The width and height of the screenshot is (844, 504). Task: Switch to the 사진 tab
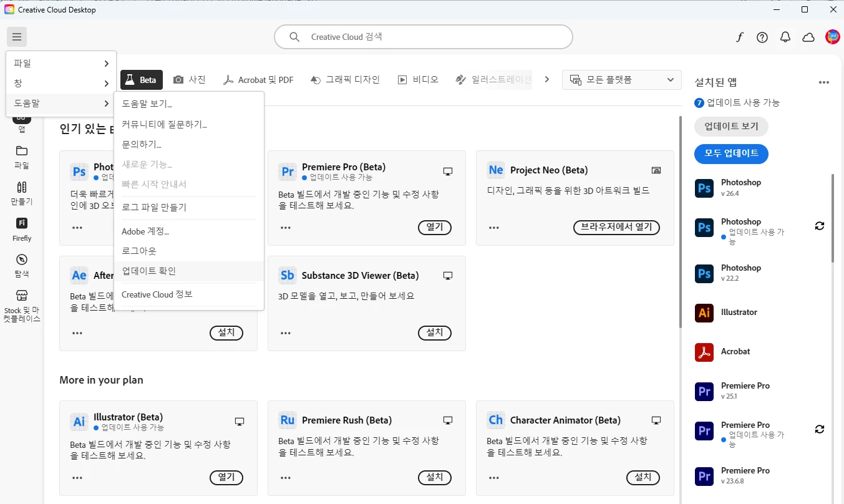tap(190, 80)
